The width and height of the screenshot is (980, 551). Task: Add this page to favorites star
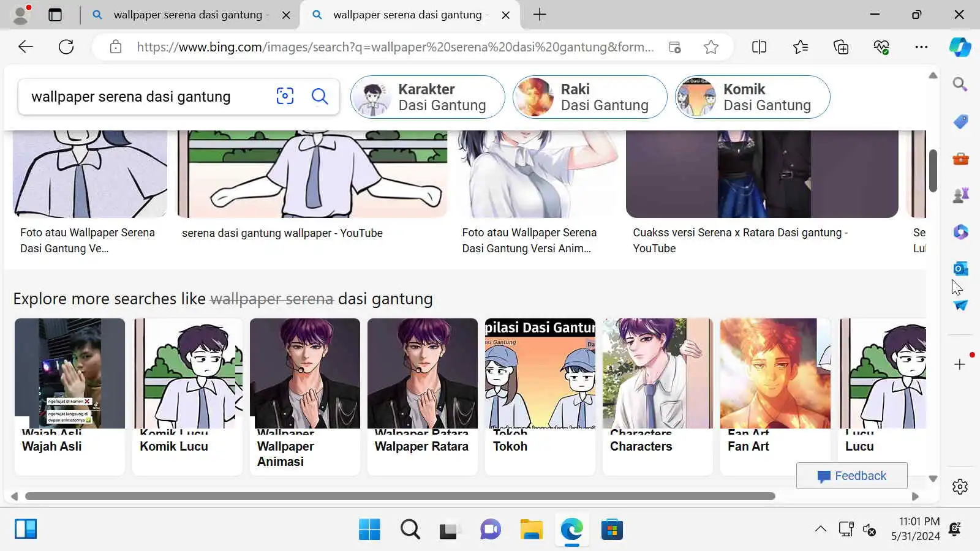tap(710, 47)
